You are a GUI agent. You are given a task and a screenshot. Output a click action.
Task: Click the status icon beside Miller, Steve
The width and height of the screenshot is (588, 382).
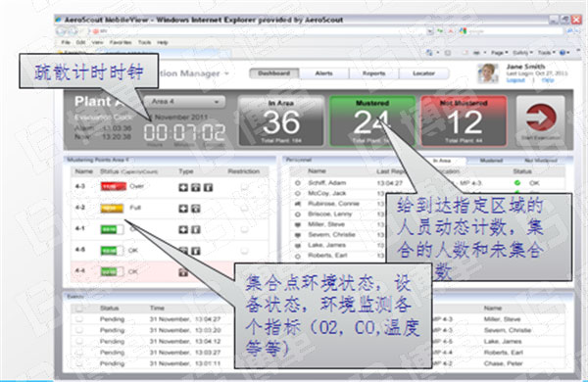[x=298, y=224]
